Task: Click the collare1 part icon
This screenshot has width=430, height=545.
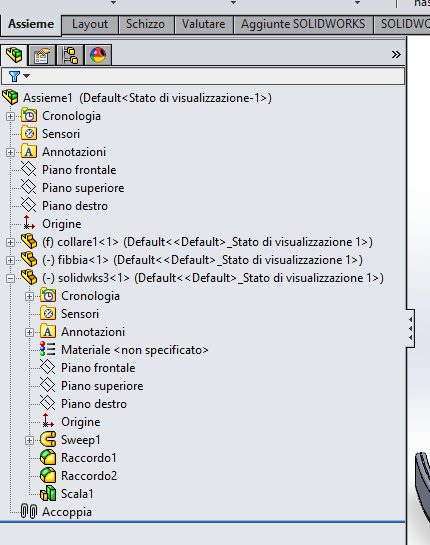Action: tap(29, 241)
